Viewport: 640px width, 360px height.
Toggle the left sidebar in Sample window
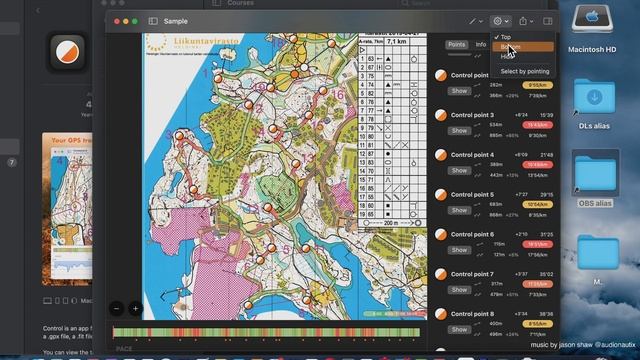pos(153,21)
